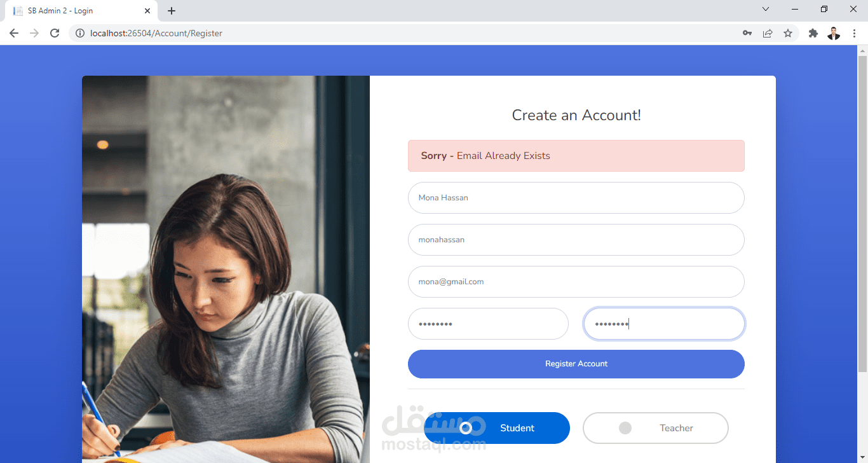Go back to the previous page
Viewport: 868px width, 463px height.
14,33
